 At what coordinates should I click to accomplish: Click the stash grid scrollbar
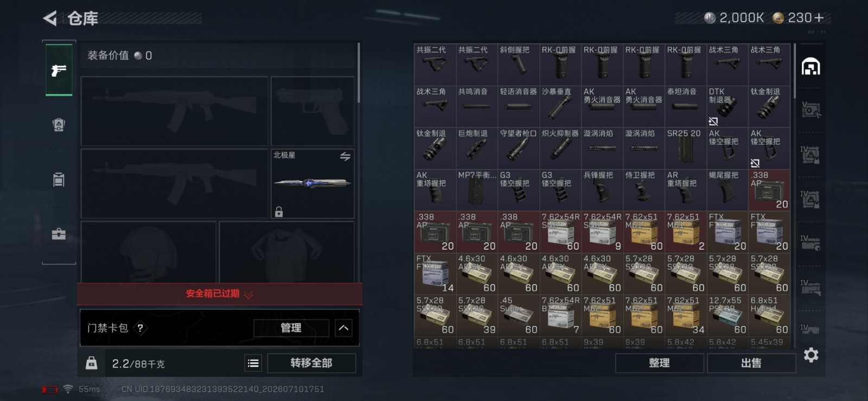point(795,71)
